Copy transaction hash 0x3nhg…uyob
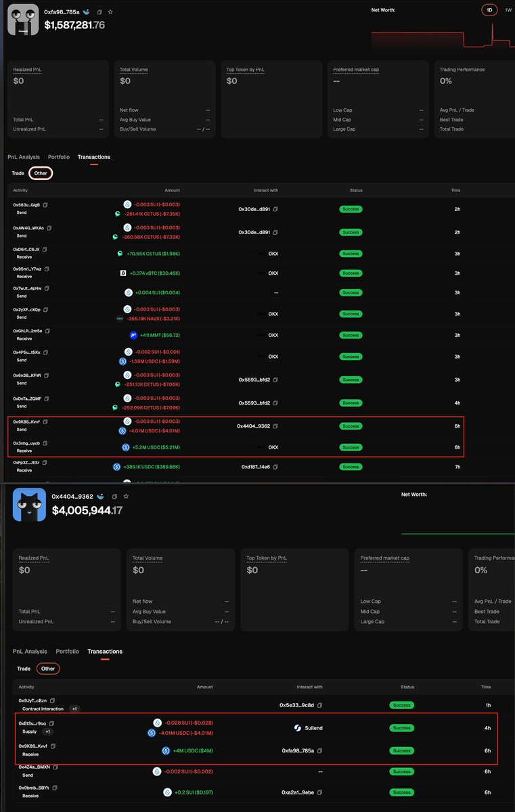Image resolution: width=515 pixels, height=812 pixels. click(46, 443)
